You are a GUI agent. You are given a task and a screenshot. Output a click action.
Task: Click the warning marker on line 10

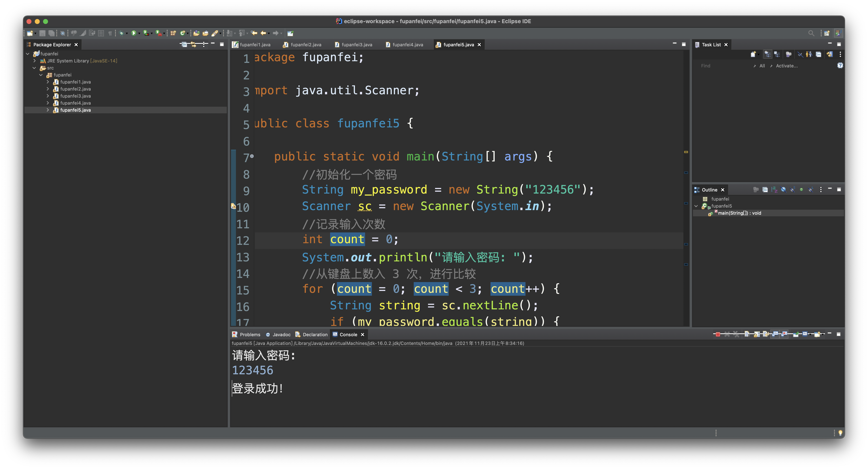[233, 206]
